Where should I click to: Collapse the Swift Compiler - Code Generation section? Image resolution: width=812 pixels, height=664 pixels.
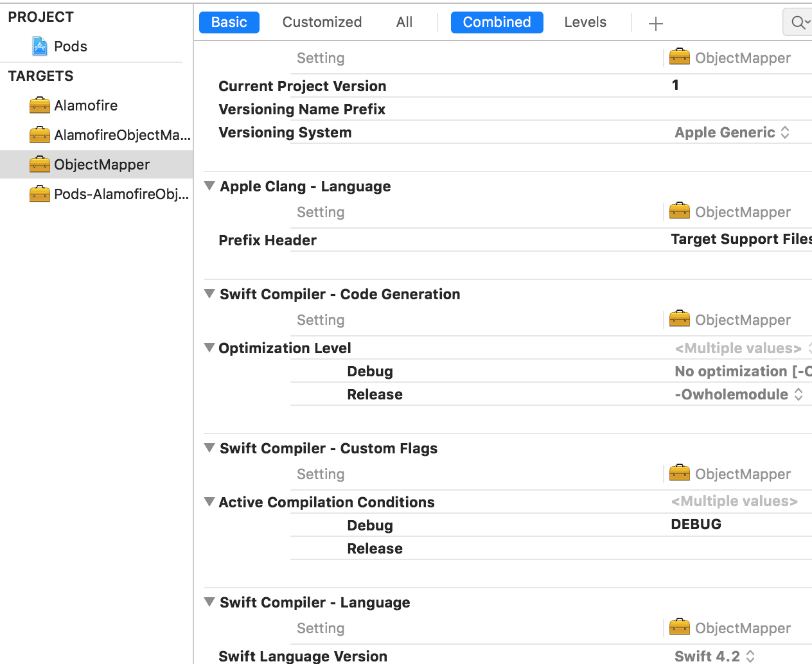(209, 293)
